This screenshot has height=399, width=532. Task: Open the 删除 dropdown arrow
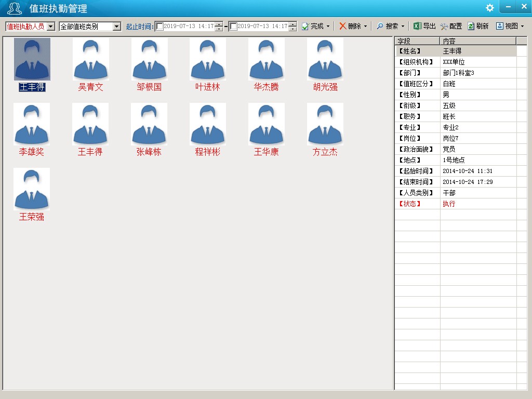click(x=365, y=26)
